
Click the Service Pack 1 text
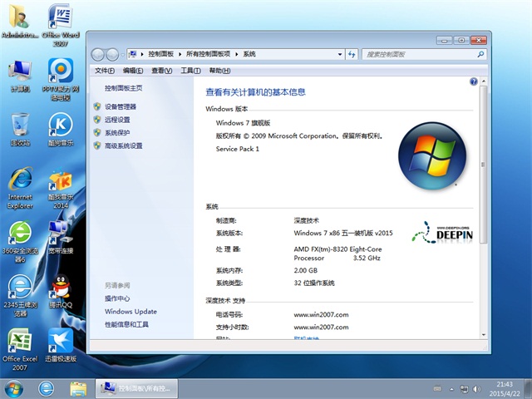click(237, 149)
